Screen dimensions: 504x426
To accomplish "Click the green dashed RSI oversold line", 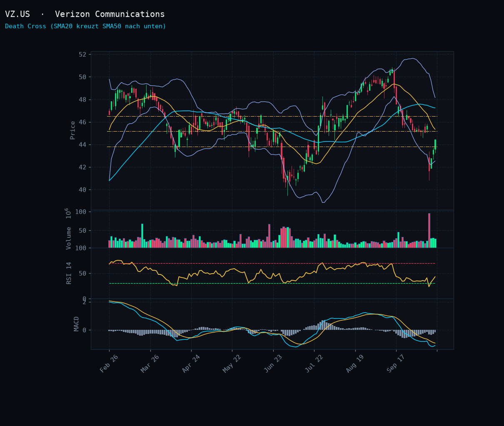I will click(x=272, y=284).
